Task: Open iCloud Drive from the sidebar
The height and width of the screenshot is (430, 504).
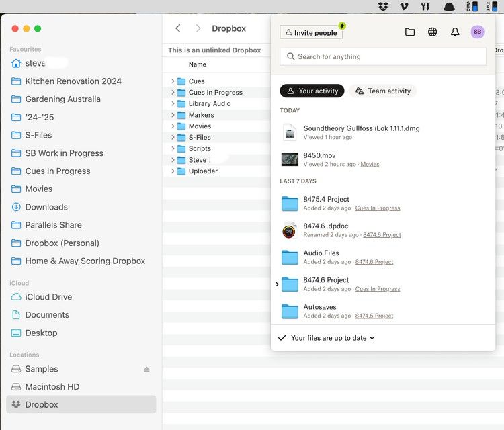Action: (x=48, y=297)
